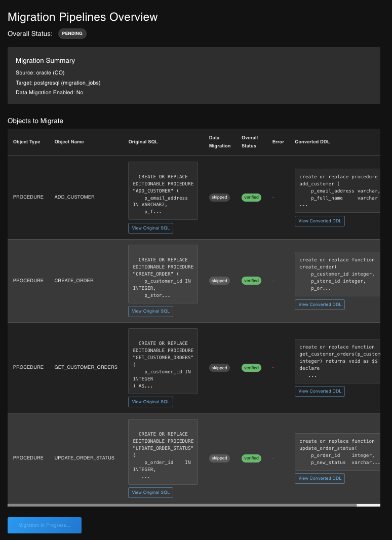This screenshot has height=540, width=392.
Task: Click the horizontal scrollbar under the table
Action: point(182,505)
